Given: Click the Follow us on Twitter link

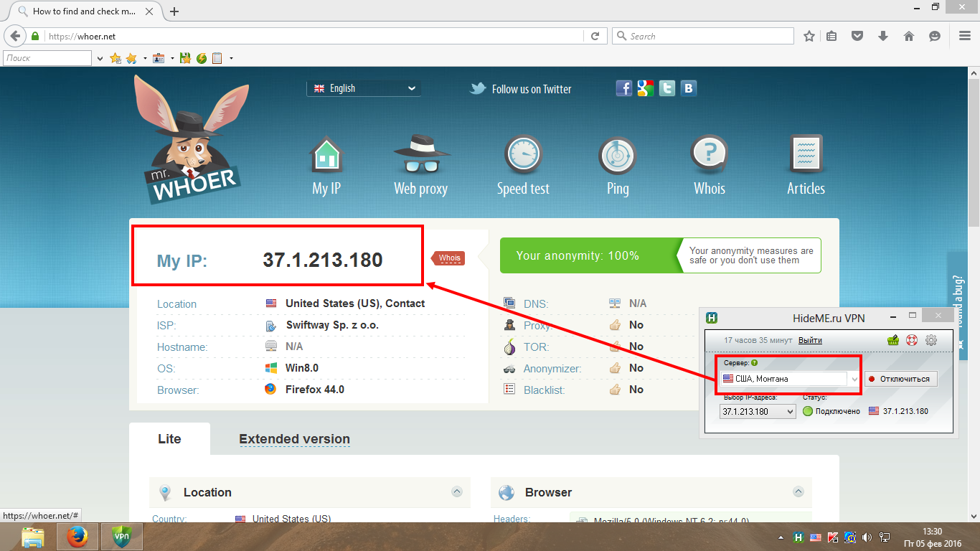Looking at the screenshot, I should coord(520,89).
